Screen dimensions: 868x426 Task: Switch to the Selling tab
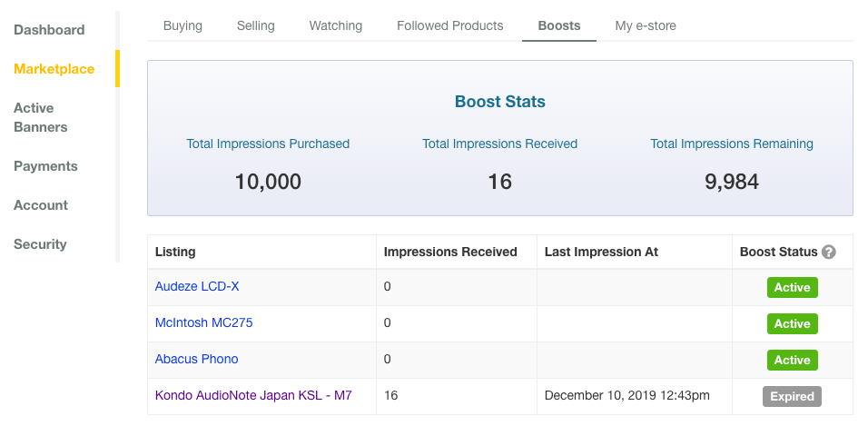tap(256, 26)
